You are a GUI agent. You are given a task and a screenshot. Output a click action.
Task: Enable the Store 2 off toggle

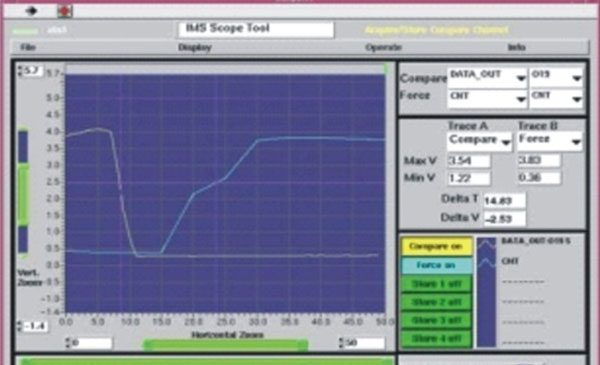coord(436,302)
